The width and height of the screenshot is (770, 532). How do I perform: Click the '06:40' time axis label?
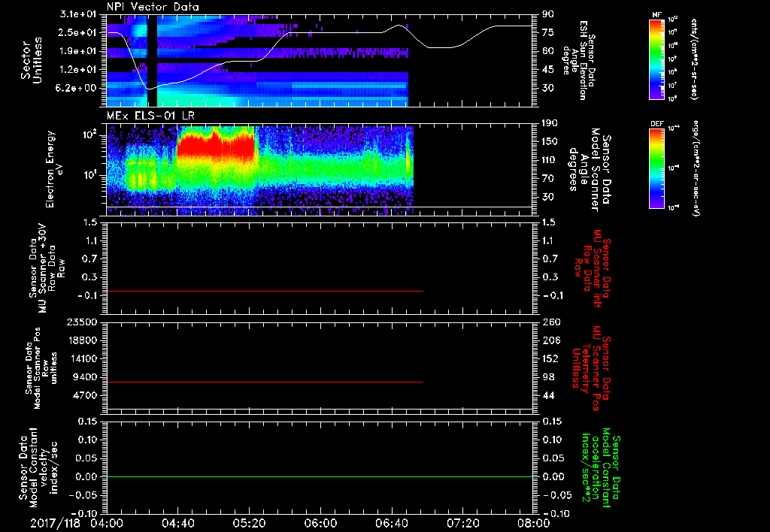(x=391, y=523)
